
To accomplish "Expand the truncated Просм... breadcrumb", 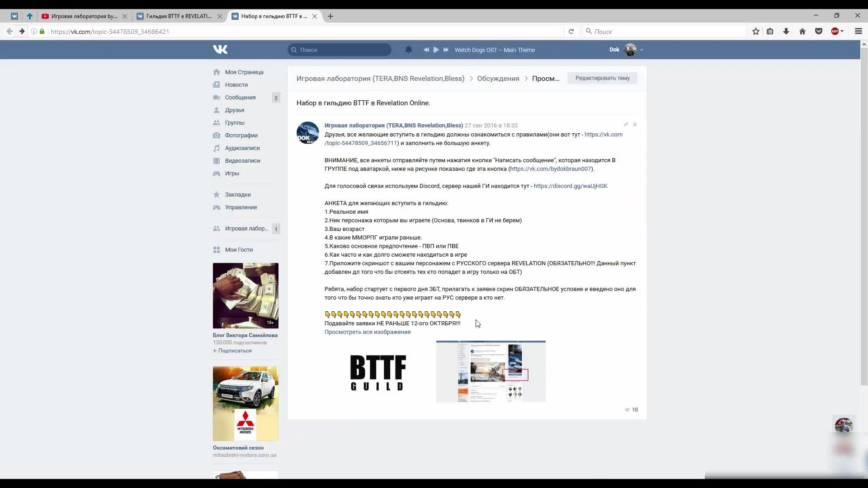I will click(545, 78).
